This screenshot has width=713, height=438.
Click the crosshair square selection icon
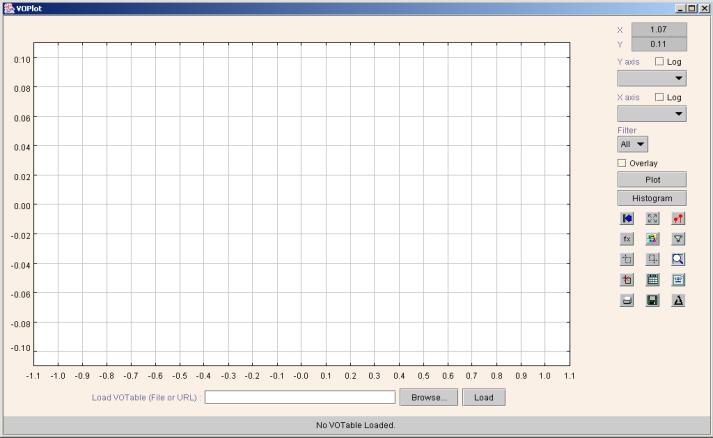627,259
